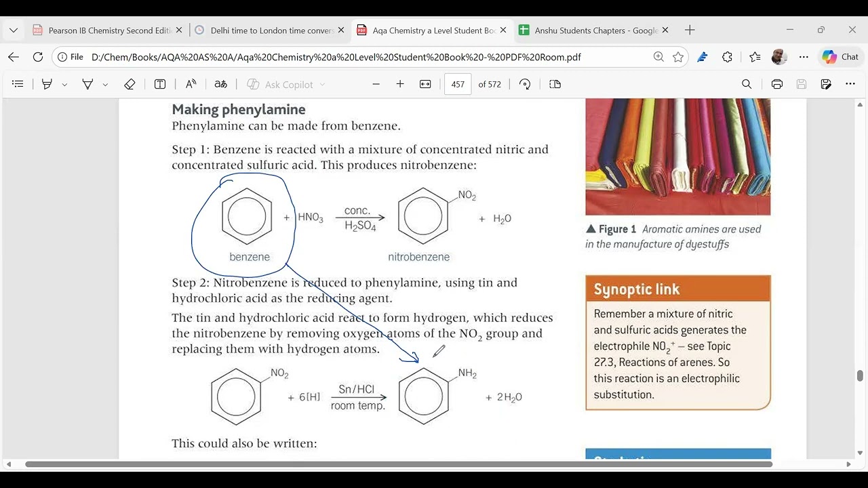Click the nitrobenzene label text
Image resolution: width=868 pixels, height=488 pixels.
pyautogui.click(x=418, y=257)
